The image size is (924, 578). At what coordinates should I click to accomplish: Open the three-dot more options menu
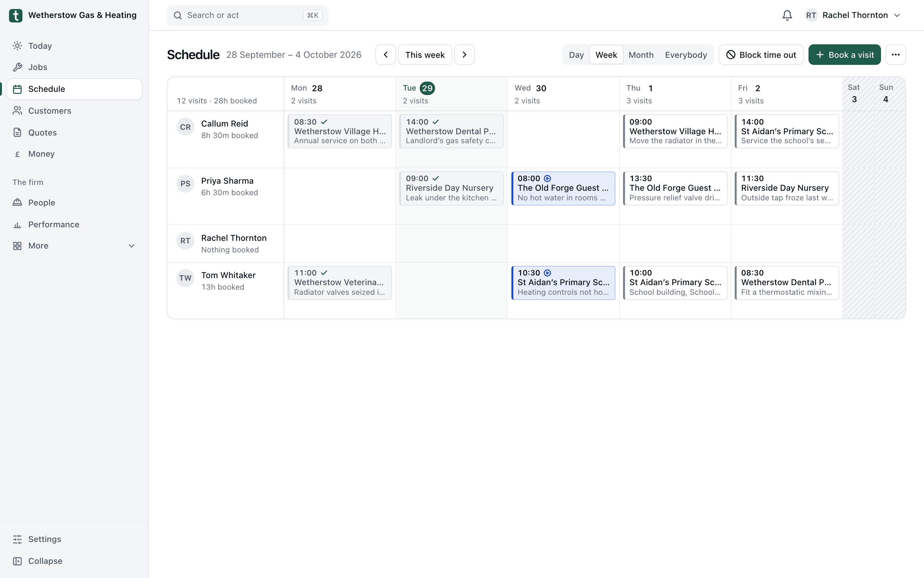[x=895, y=55]
